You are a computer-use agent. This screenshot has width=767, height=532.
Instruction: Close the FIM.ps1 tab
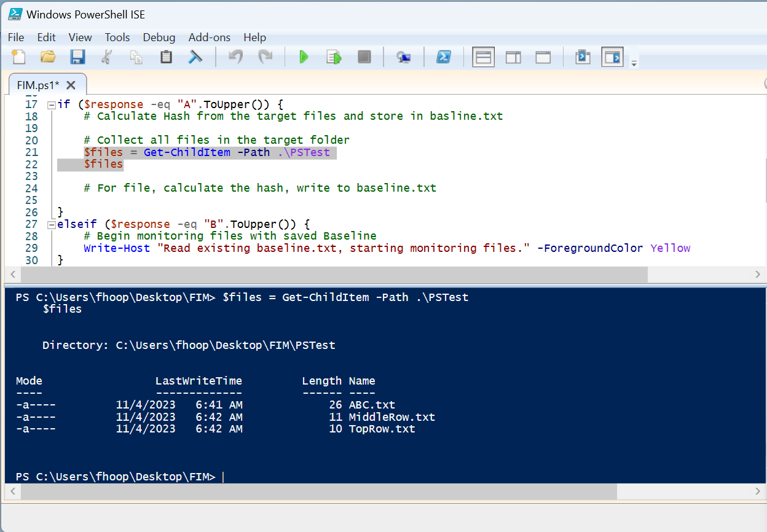click(70, 85)
